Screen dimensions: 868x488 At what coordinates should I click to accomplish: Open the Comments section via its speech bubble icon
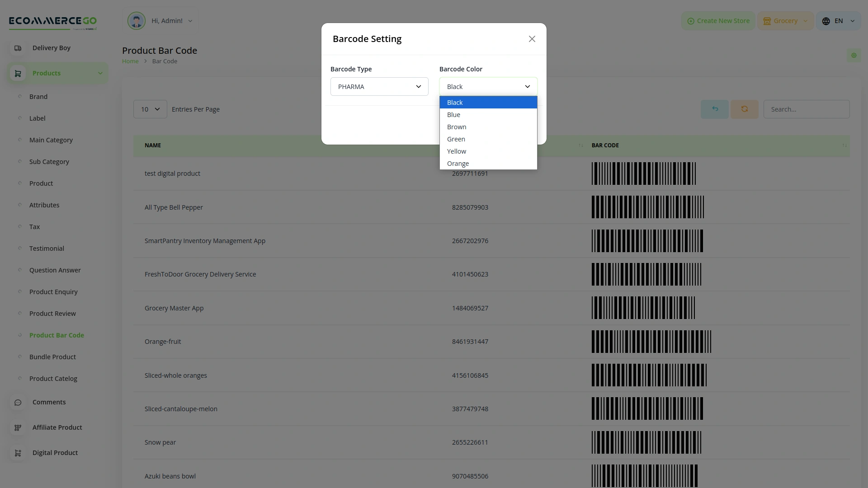[x=17, y=402]
